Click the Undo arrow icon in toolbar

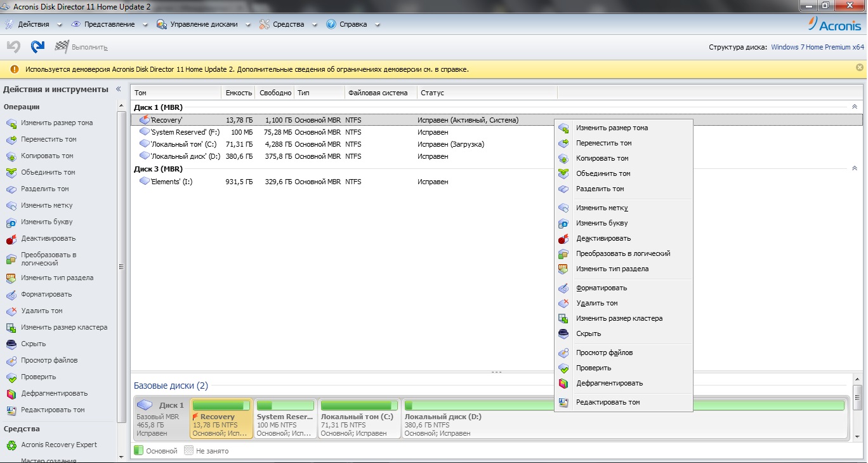click(13, 46)
